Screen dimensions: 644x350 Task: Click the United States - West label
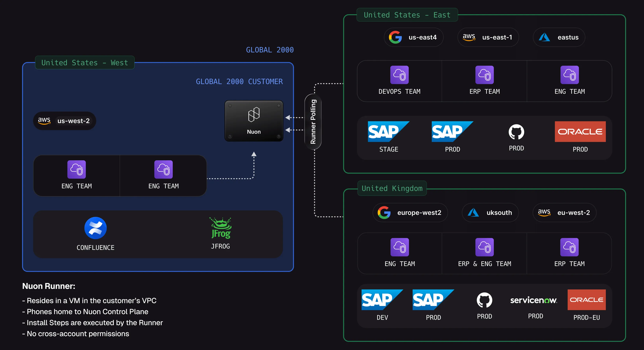coord(85,63)
